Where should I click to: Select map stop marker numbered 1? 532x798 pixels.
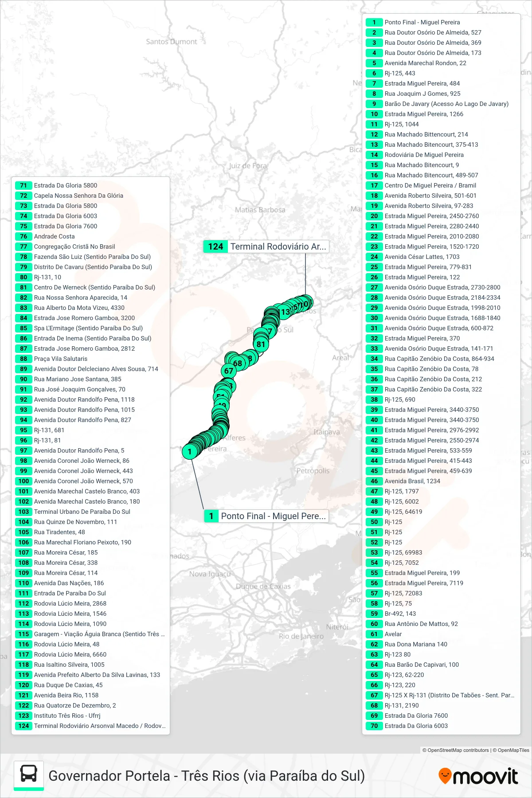point(190,452)
